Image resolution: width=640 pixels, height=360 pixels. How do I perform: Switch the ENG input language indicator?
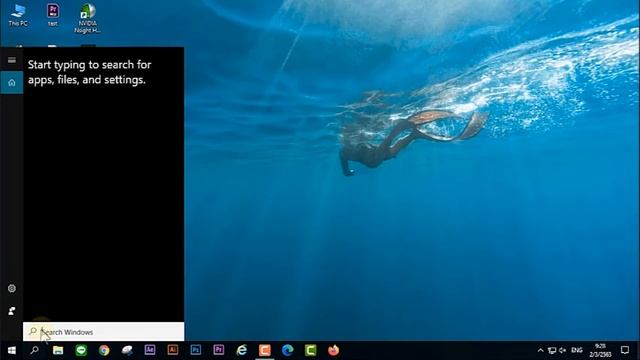(577, 350)
